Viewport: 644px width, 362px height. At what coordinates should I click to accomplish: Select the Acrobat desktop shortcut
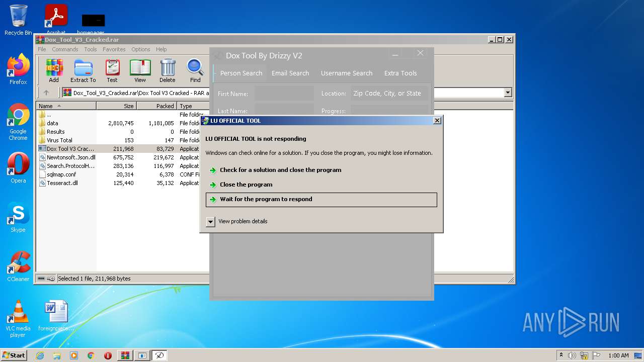point(56,20)
